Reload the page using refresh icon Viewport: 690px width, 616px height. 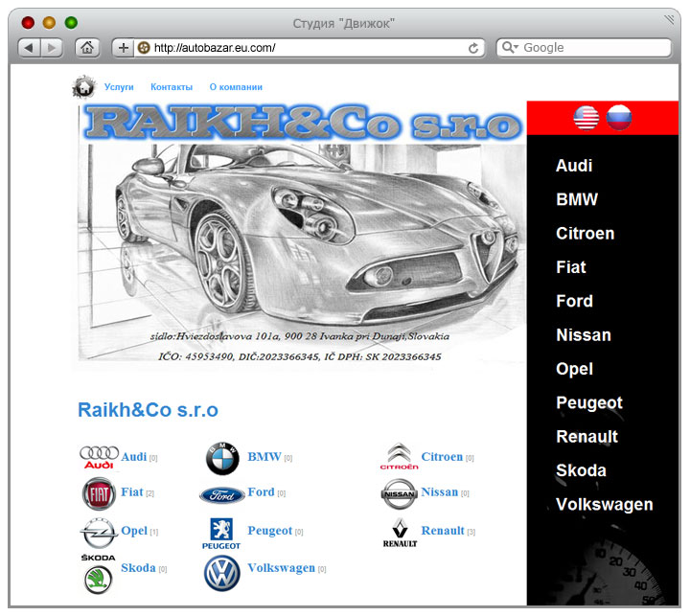pos(473,48)
